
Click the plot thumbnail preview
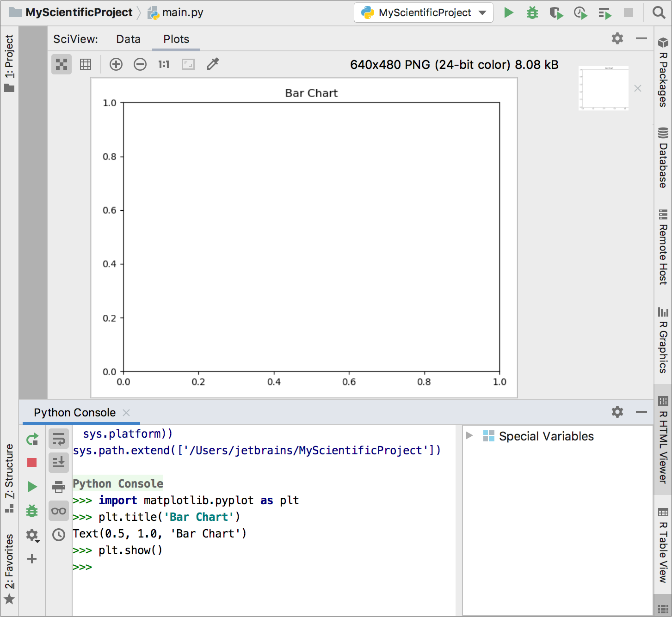[x=603, y=88]
